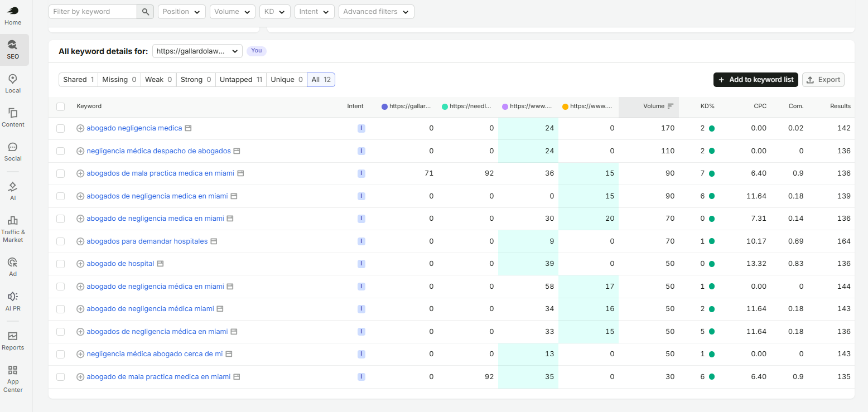Screen dimensions: 868x412
Task: Open SERP icon for negligencia médica despacho de abogados
Action: click(237, 151)
